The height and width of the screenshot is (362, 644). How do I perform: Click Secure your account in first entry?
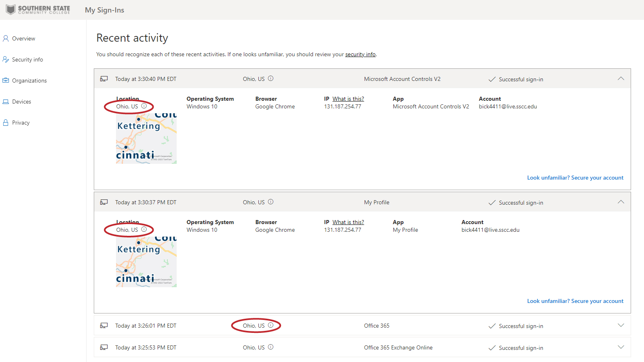pyautogui.click(x=575, y=178)
